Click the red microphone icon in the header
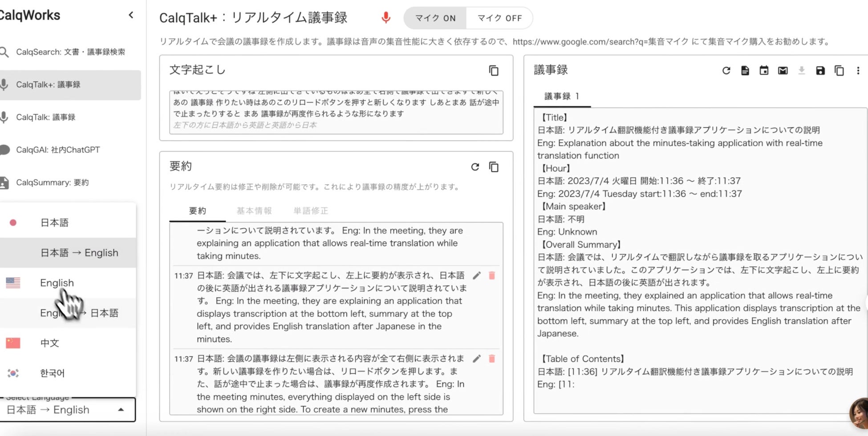Image resolution: width=868 pixels, height=436 pixels. (x=386, y=18)
